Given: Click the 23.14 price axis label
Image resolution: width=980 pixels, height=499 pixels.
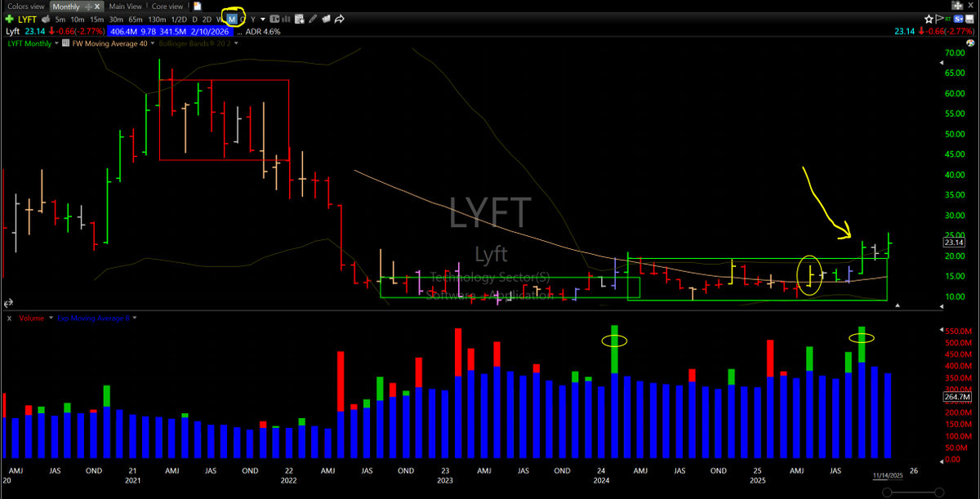Looking at the screenshot, I should click(954, 242).
